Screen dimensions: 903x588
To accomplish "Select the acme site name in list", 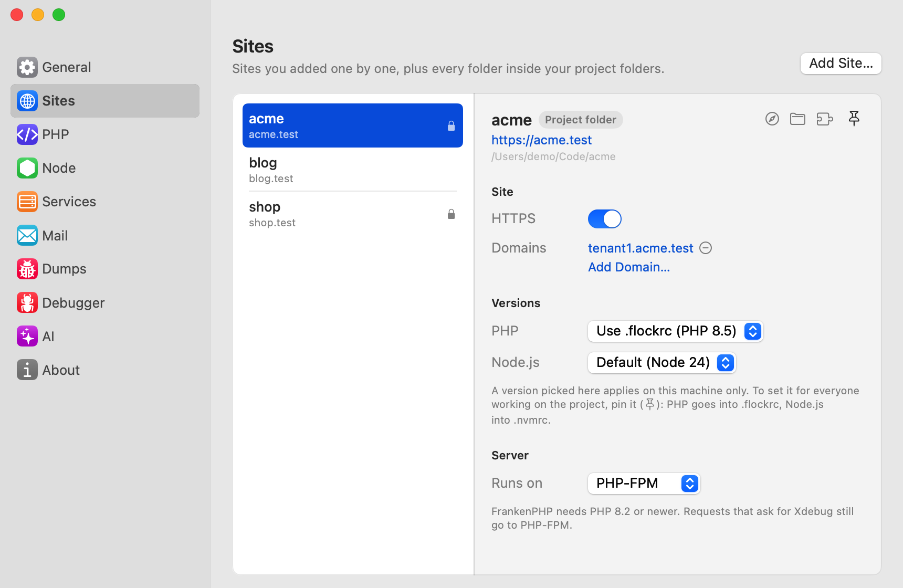I will click(266, 119).
